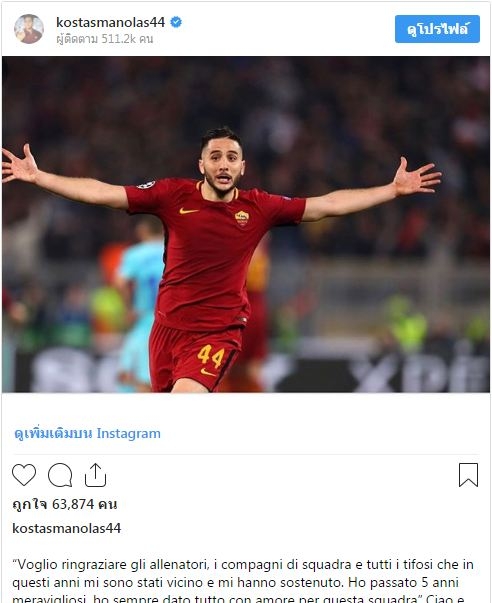Click the ผู้ติดตาม 511.2k คน follower count
This screenshot has width=492, height=603.
pos(105,39)
